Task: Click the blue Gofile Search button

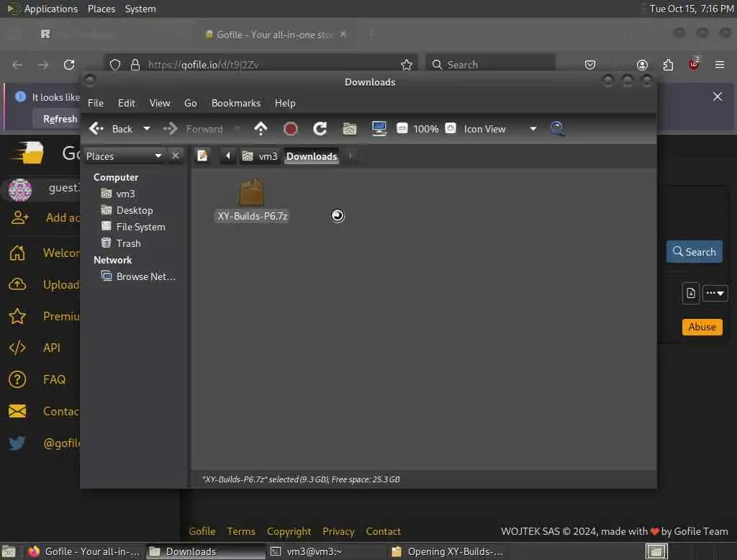Action: [x=695, y=251]
